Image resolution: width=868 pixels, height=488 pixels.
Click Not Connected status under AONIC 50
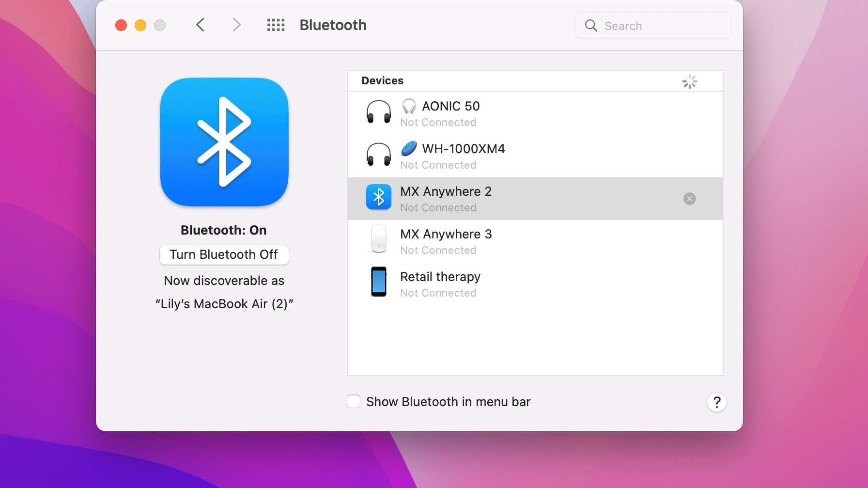pos(438,123)
